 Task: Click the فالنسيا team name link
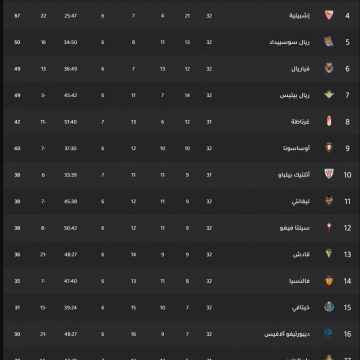tap(299, 281)
